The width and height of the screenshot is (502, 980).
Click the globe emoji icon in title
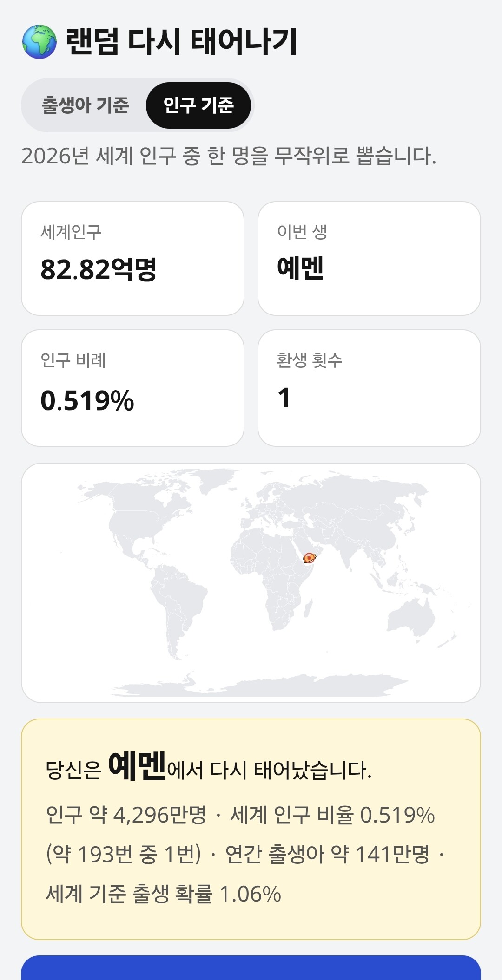click(x=40, y=42)
